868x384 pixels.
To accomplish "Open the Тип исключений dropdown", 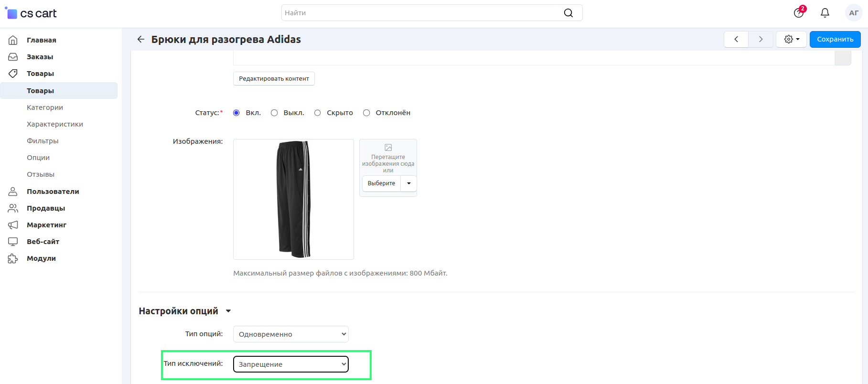I will pyautogui.click(x=290, y=364).
